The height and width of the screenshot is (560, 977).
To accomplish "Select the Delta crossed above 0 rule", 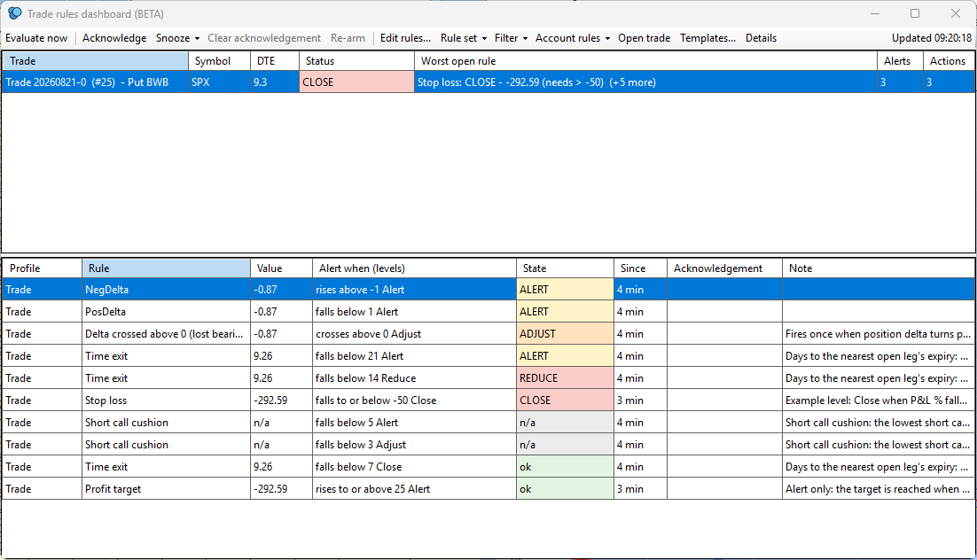I will click(x=488, y=334).
